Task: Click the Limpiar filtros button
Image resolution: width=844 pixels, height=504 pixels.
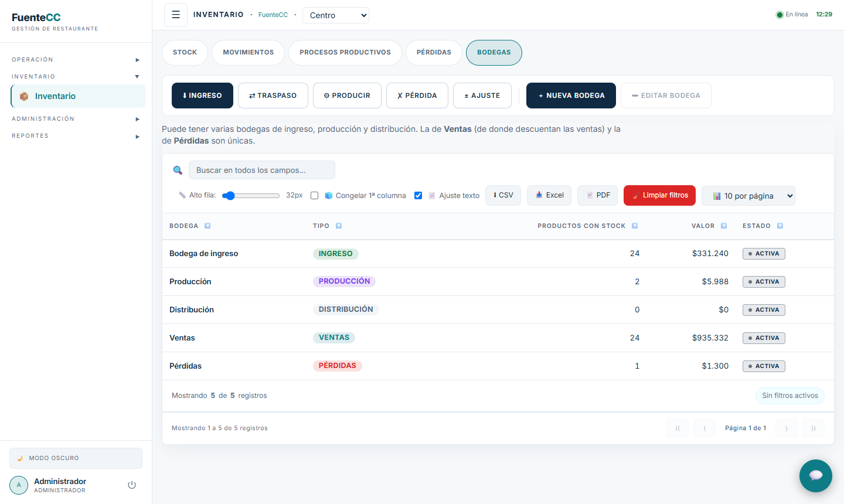Action: [x=659, y=196]
